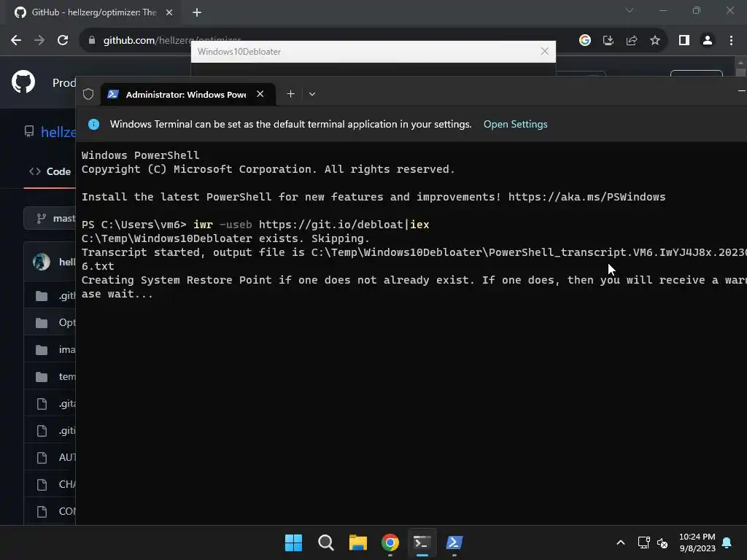Select the GitHub hellzerg/optimizer browser tab

click(x=93, y=12)
